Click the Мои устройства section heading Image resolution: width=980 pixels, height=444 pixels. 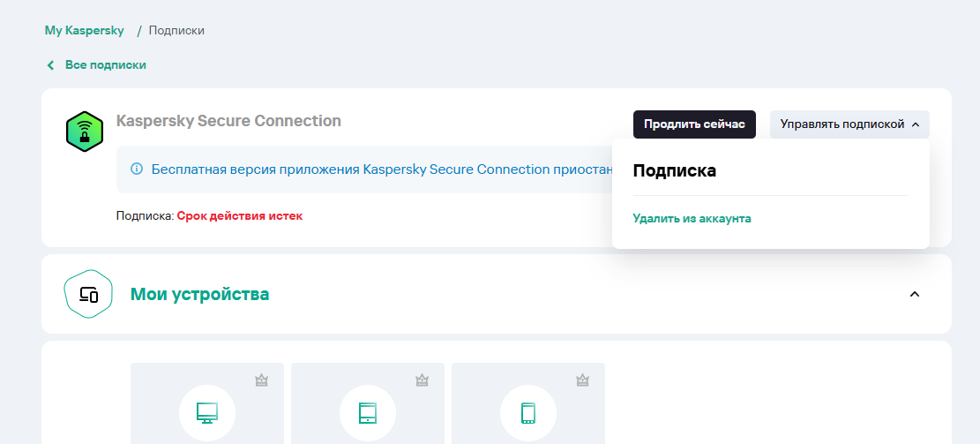(199, 294)
